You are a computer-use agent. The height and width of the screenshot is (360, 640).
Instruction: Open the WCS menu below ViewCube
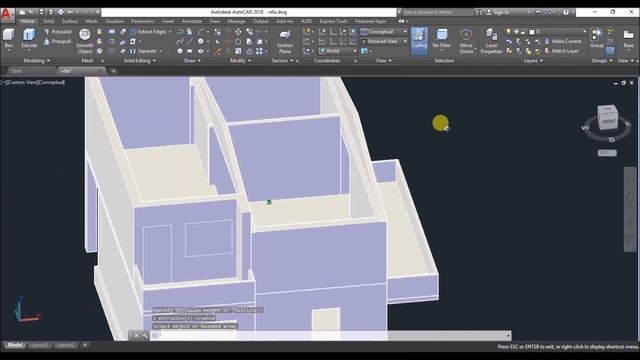[x=607, y=153]
